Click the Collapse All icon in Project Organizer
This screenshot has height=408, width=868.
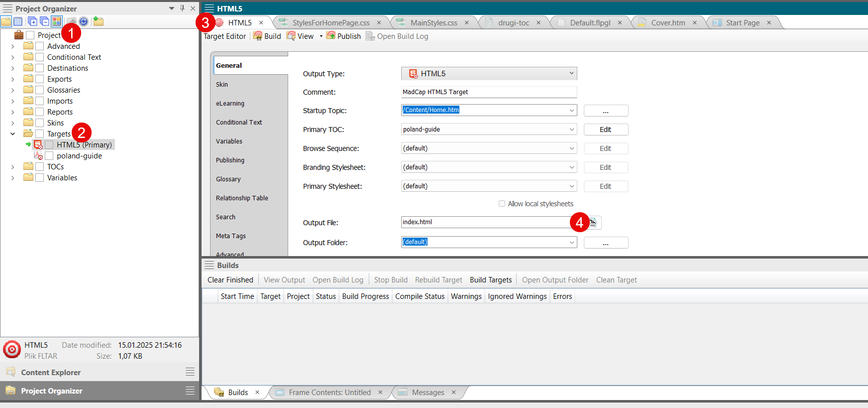click(x=44, y=21)
